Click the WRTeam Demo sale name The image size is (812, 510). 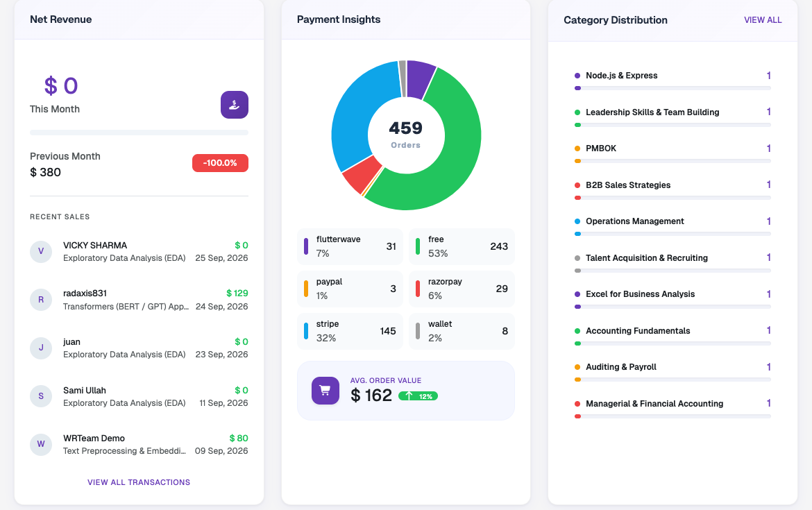pos(94,439)
